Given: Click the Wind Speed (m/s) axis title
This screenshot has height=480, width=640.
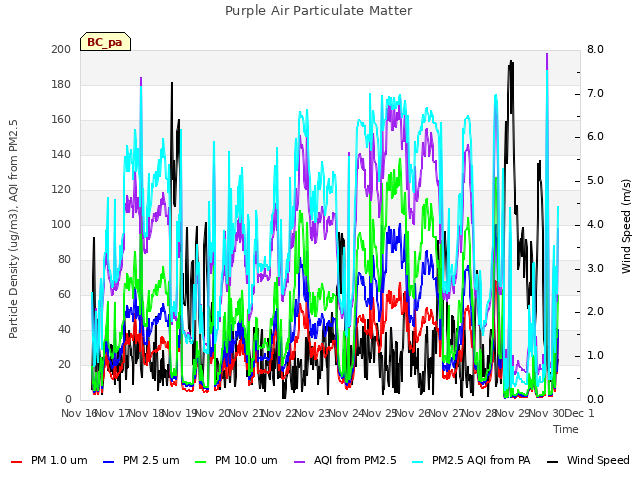Looking at the screenshot, I should point(626,226).
